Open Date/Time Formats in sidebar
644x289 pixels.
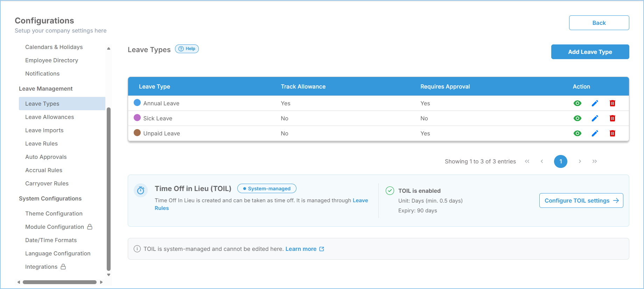click(51, 240)
